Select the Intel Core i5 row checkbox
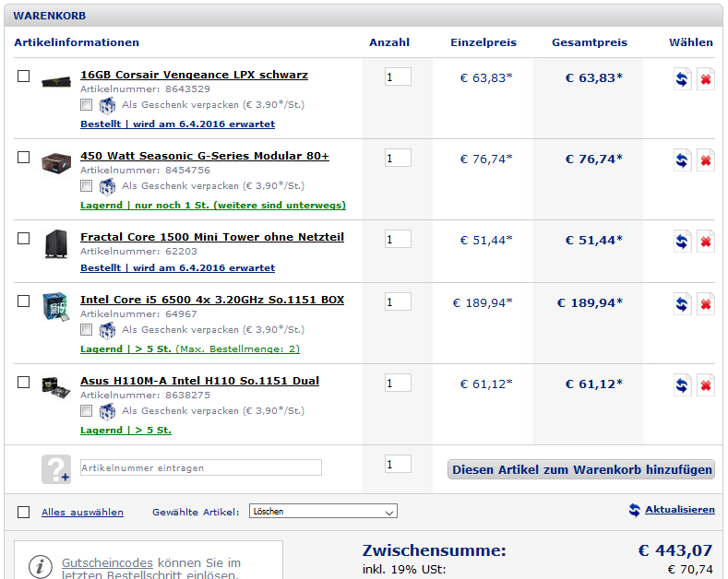The image size is (728, 579). 23,301
